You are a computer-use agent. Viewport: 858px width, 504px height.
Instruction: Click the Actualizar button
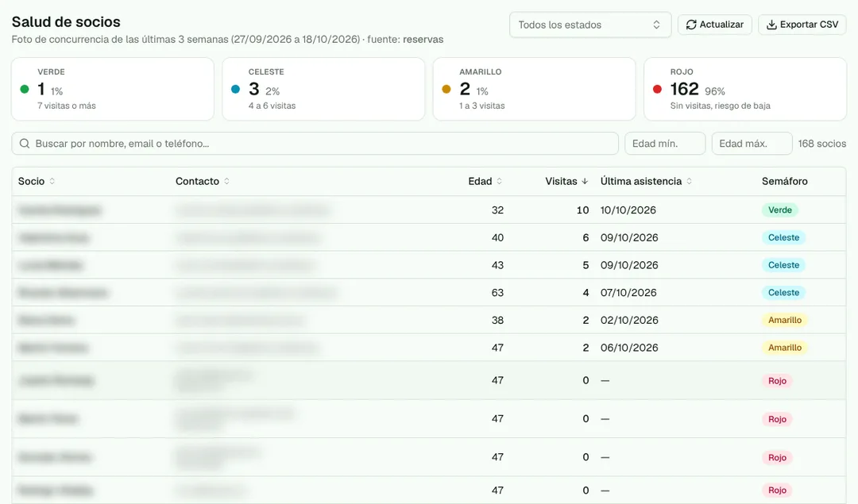click(715, 25)
